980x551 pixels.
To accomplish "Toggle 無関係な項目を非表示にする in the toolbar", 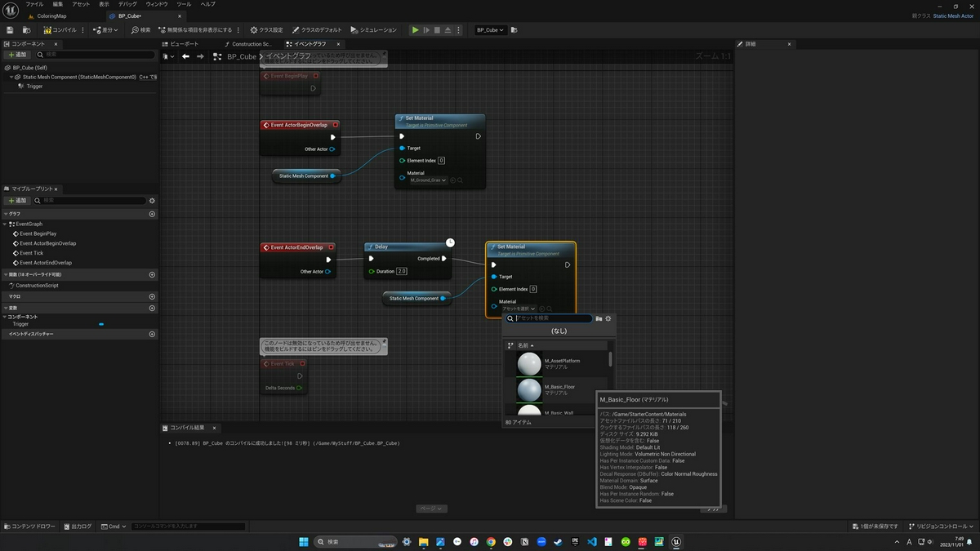I will tap(195, 30).
